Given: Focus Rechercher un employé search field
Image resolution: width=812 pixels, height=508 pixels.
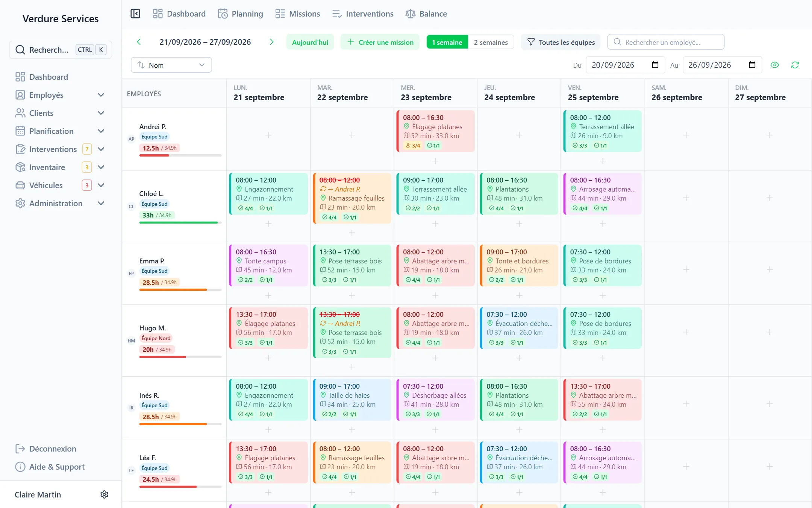Looking at the screenshot, I should [666, 42].
